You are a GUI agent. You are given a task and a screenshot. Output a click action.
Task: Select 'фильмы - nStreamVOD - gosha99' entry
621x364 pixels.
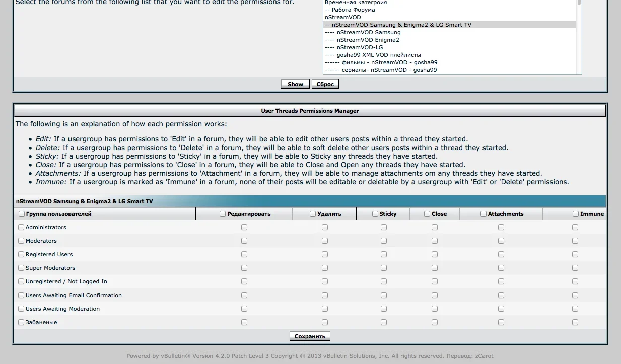[x=450, y=62]
